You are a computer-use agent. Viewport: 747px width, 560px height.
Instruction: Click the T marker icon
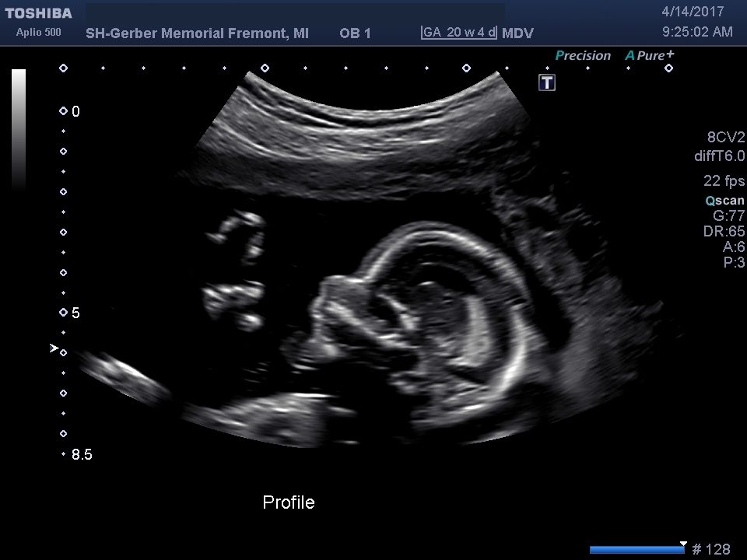[548, 82]
